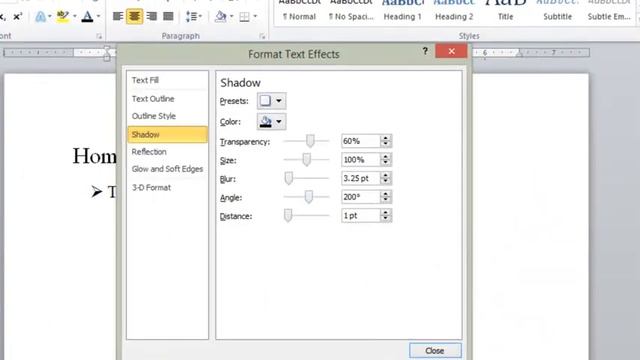Toggle superscript formatting
Screen dimensions: 640x360
click(18, 17)
